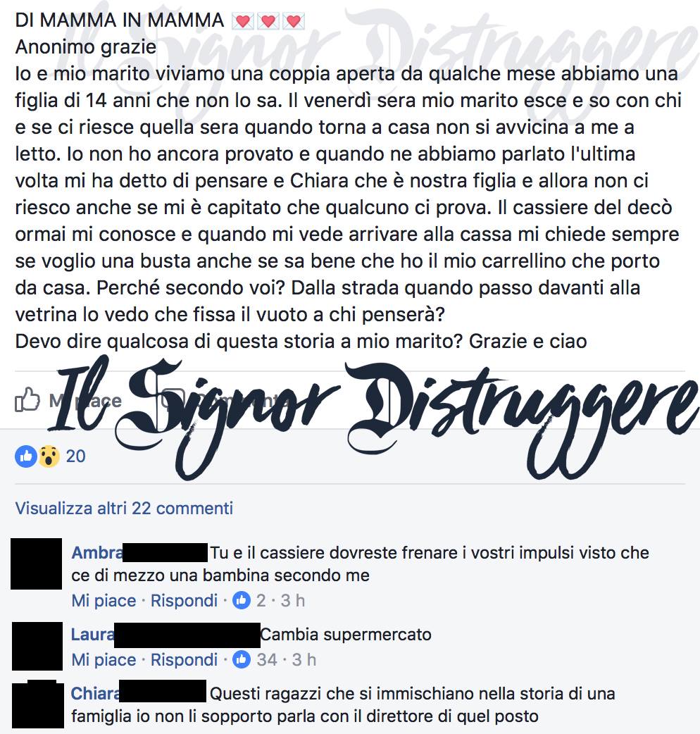The image size is (700, 734).
Task: Open the reactions count of 20
Action: pyautogui.click(x=76, y=456)
